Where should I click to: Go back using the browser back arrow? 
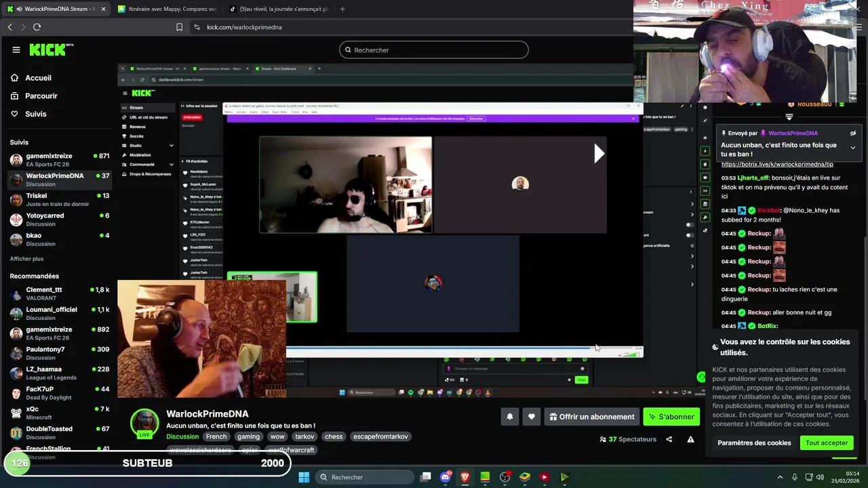tap(10, 27)
